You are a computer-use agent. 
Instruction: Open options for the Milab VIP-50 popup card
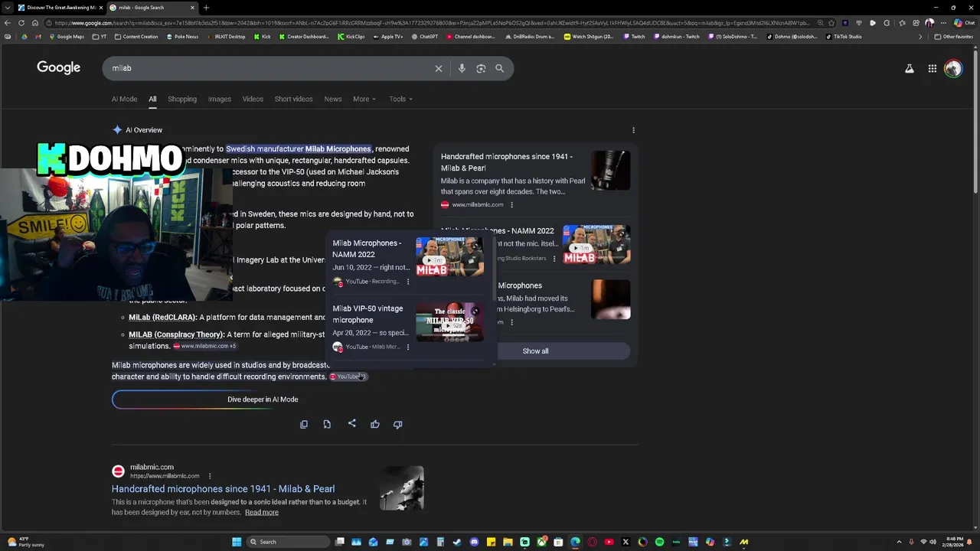click(x=407, y=347)
